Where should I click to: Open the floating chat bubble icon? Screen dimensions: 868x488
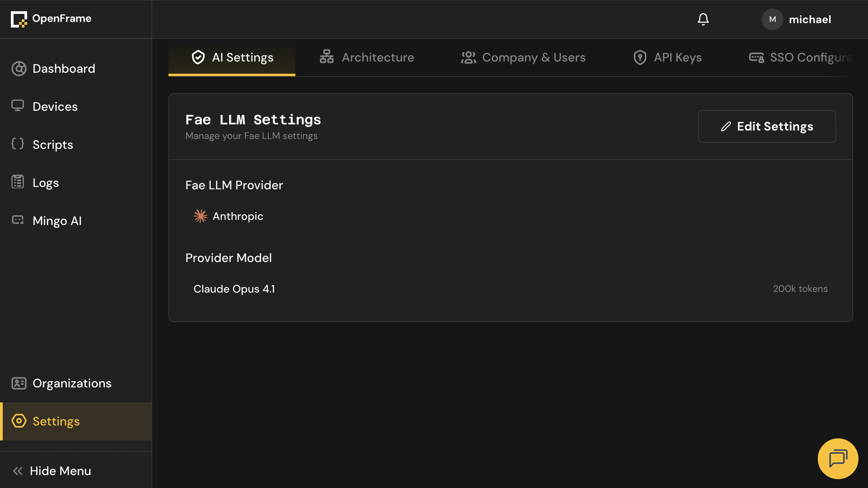pos(838,458)
